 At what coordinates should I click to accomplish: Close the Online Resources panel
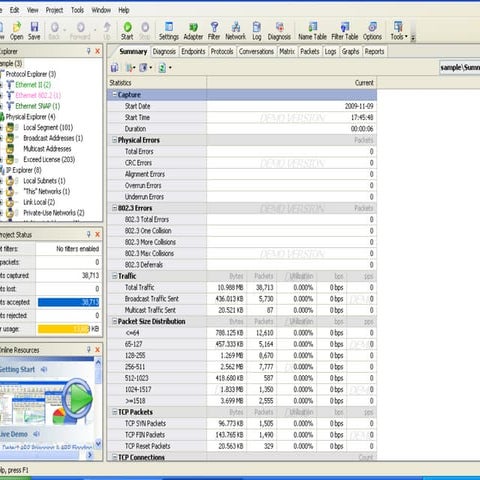(98, 350)
